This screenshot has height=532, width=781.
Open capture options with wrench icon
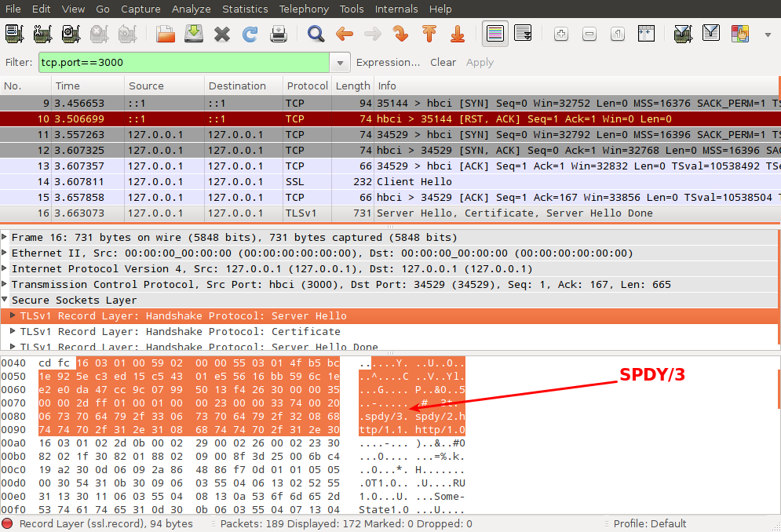click(41, 33)
